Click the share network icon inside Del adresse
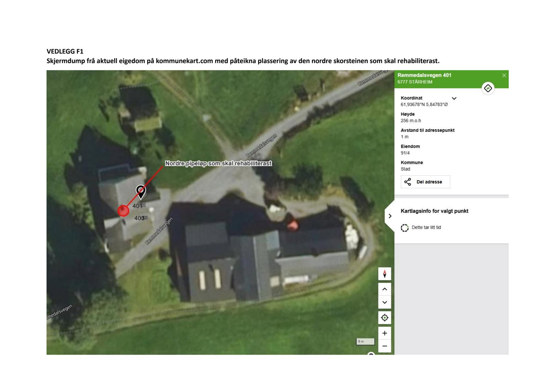 pos(408,181)
